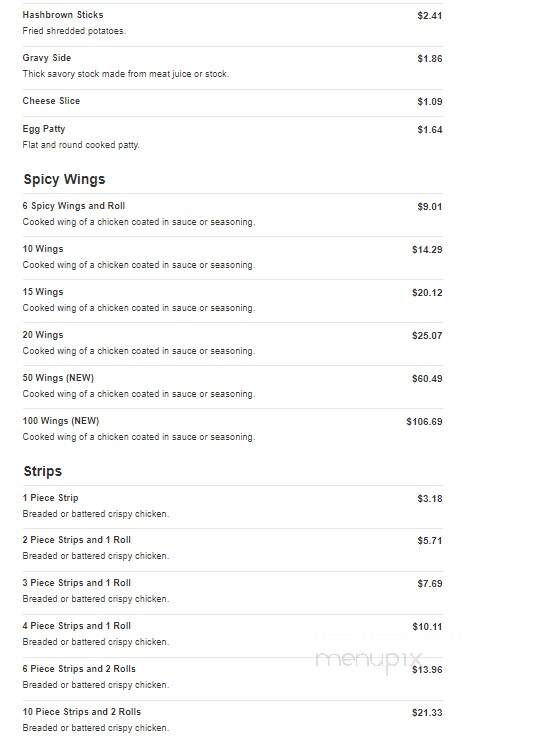Select the 1 Piece Strip item
Image resolution: width=548 pixels, height=742 pixels.
(232, 507)
